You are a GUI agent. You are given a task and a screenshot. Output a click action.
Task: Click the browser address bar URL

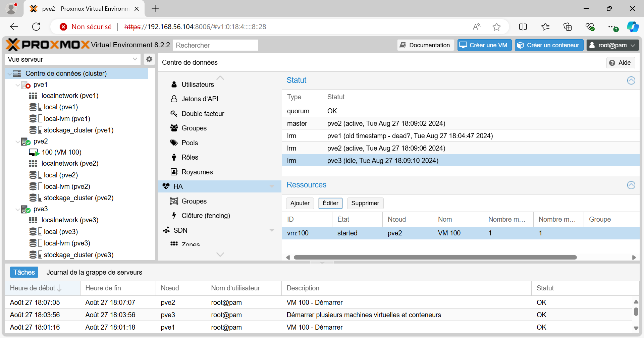(195, 27)
